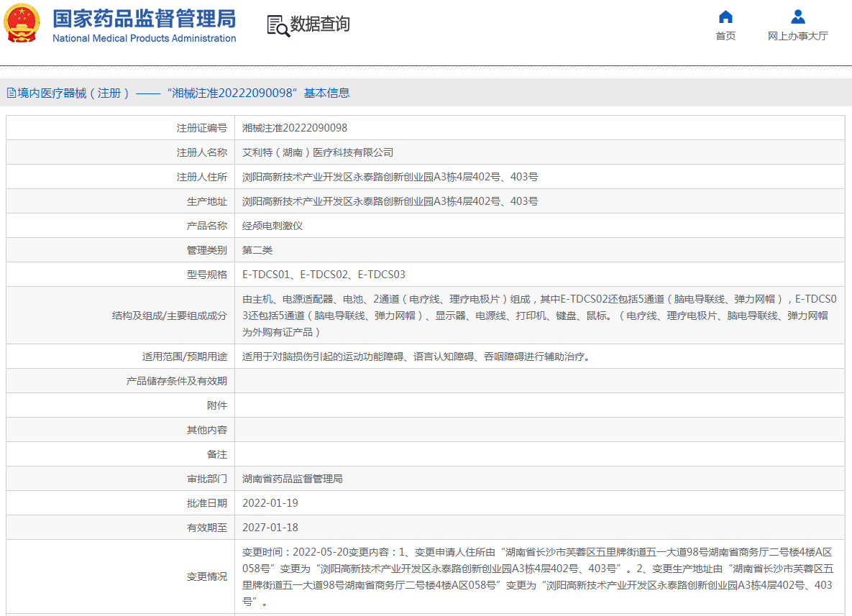Click the registrant name 艾利特(湖南)医疗科技有限公司

(318, 152)
